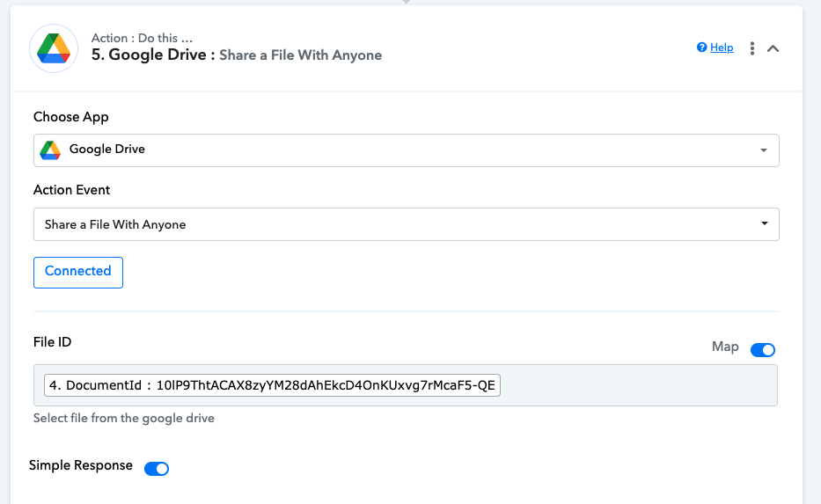
Task: Click the Map label text
Action: (725, 347)
